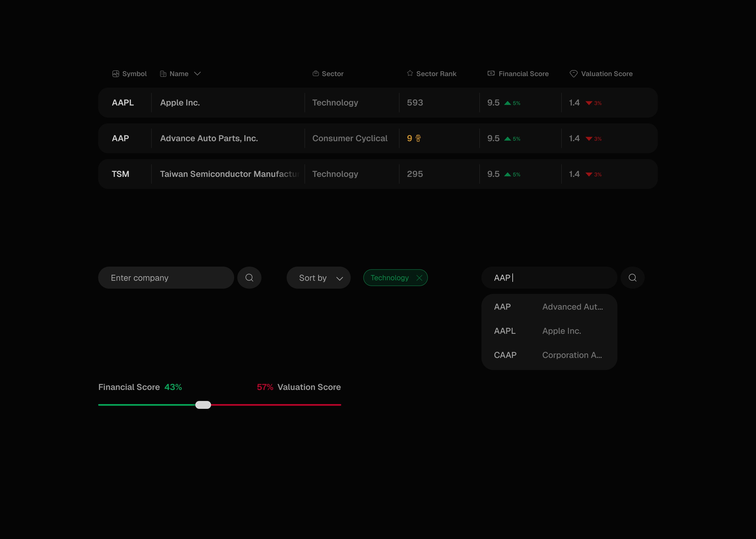Remove the Technology filter chip
The height and width of the screenshot is (539, 756).
point(419,278)
